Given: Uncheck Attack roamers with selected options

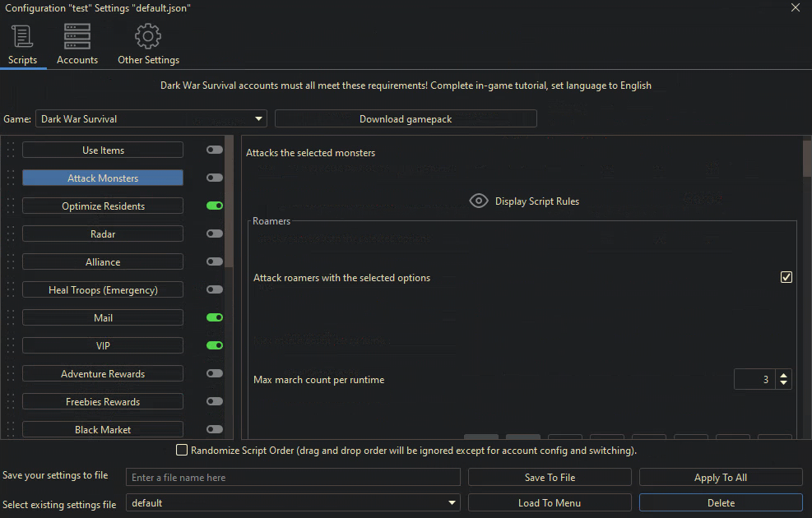Looking at the screenshot, I should coord(786,278).
